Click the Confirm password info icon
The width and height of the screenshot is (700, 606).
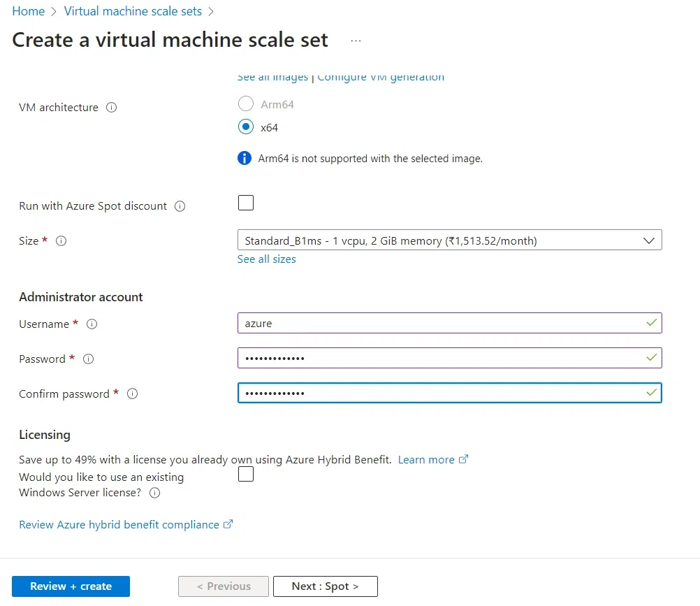point(132,394)
